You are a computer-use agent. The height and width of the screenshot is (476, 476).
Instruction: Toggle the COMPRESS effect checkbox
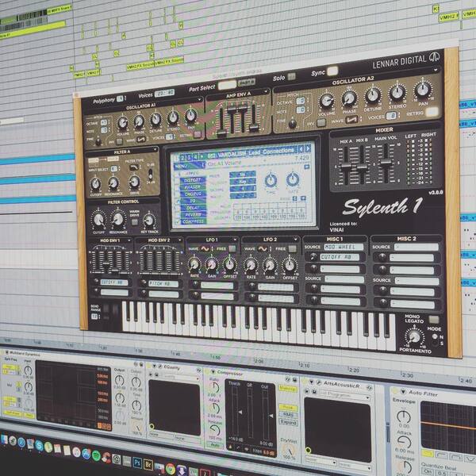click(x=177, y=221)
